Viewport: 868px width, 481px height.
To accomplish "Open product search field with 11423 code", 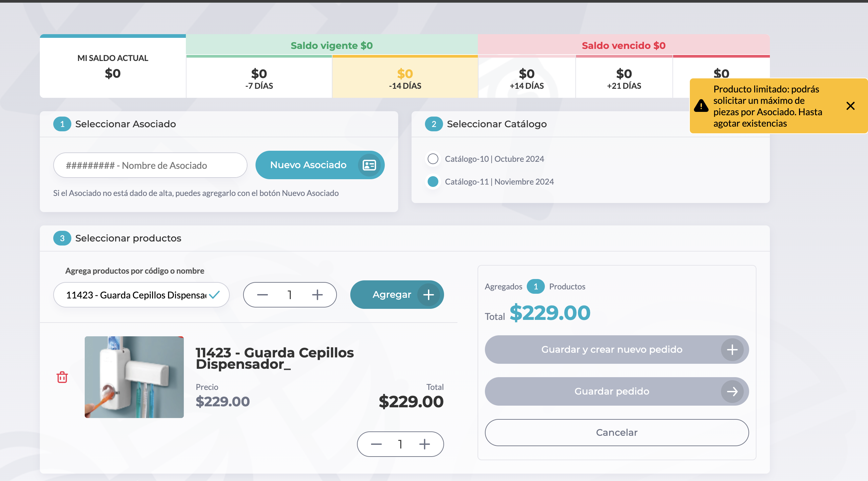I will [x=141, y=295].
